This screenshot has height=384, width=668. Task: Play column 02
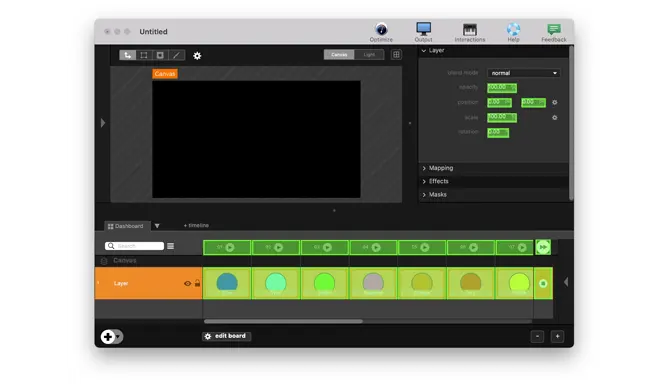279,247
